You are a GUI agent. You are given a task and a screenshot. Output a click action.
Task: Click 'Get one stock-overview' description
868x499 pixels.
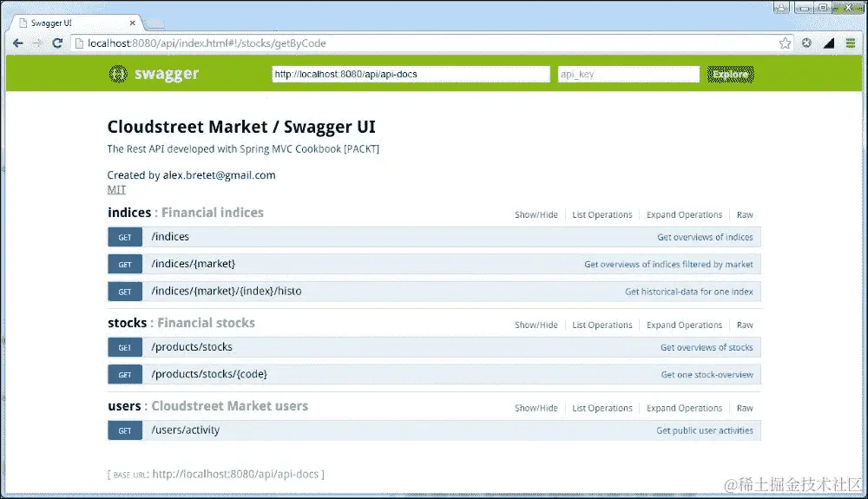(x=707, y=375)
